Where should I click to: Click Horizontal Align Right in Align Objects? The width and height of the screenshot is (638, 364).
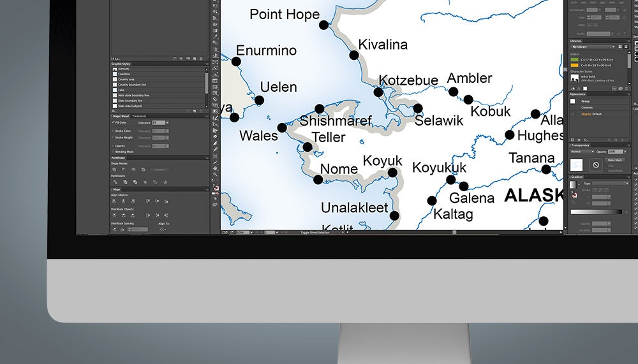pos(133,201)
